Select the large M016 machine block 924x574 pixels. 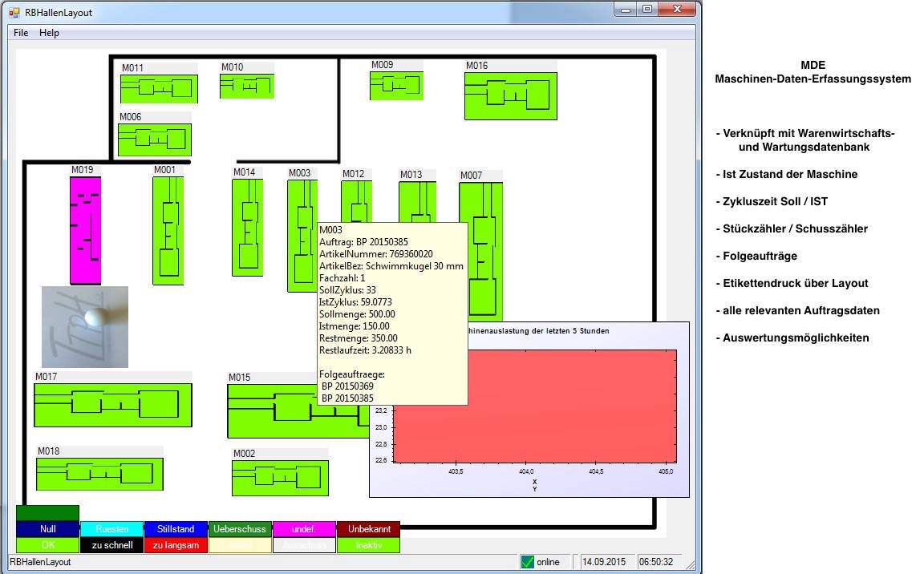pyautogui.click(x=511, y=96)
